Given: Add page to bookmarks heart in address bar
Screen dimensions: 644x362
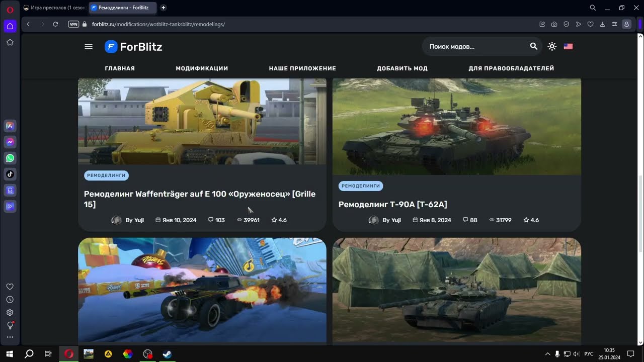Looking at the screenshot, I should click(590, 24).
